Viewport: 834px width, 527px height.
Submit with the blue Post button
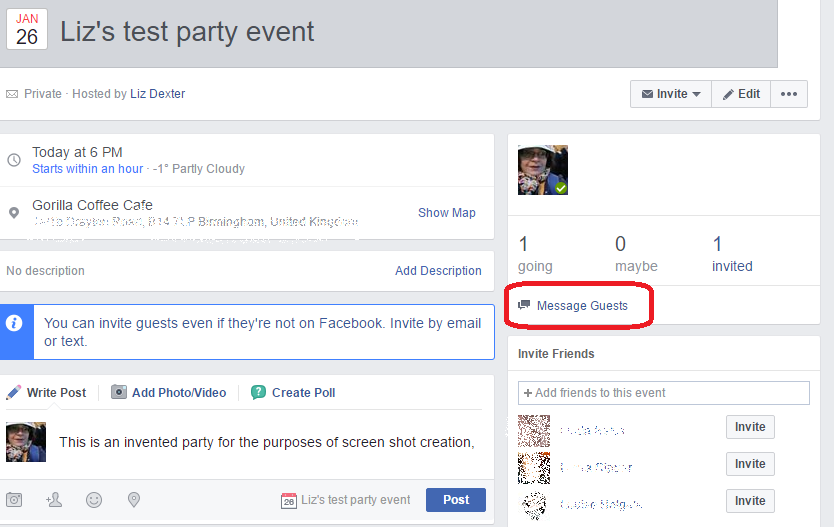[x=456, y=500]
